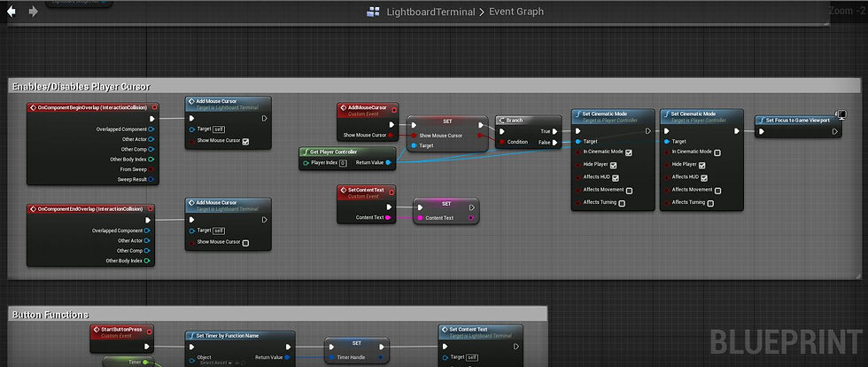Click OnComponentBeginOverlap red delegate pin
Image resolution: width=868 pixels, height=367 pixels.
click(154, 107)
